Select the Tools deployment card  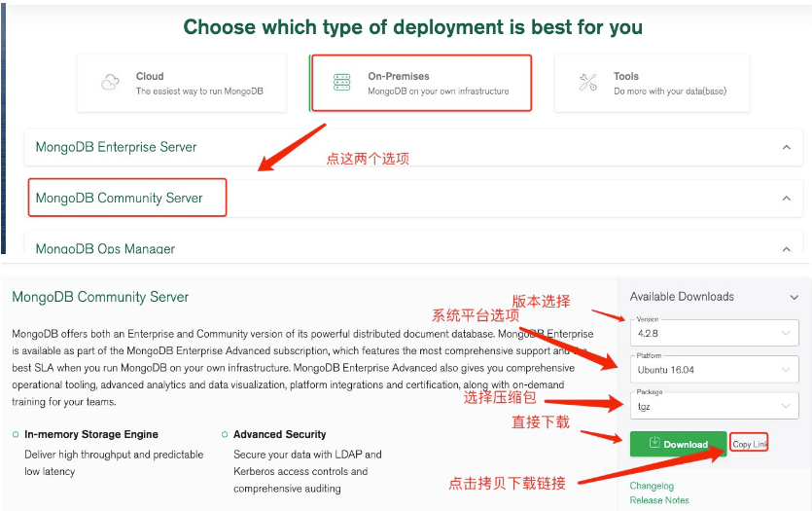point(652,84)
